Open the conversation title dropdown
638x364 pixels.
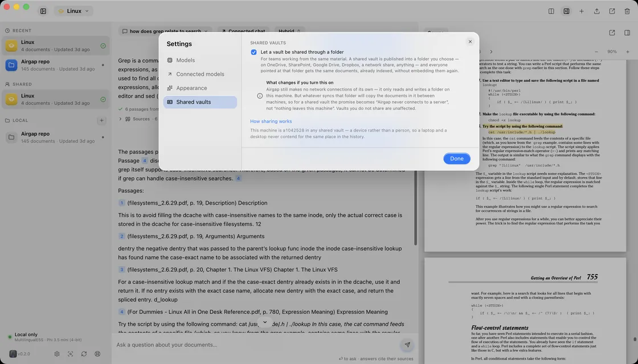(165, 31)
